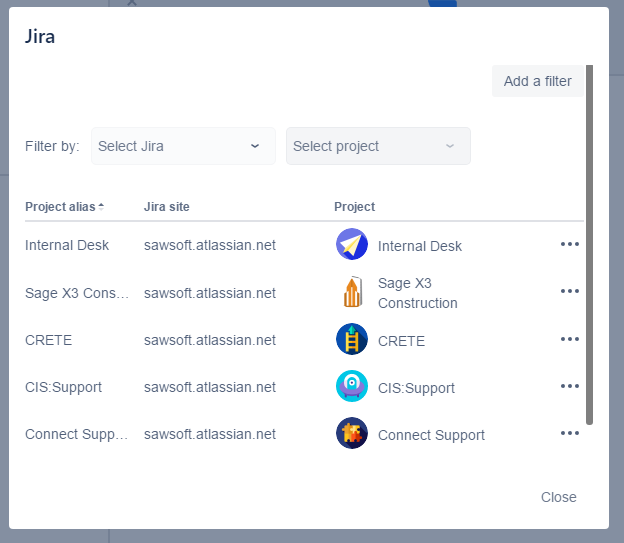Click the Sage X3 Construction project name
624x543 pixels.
417,293
